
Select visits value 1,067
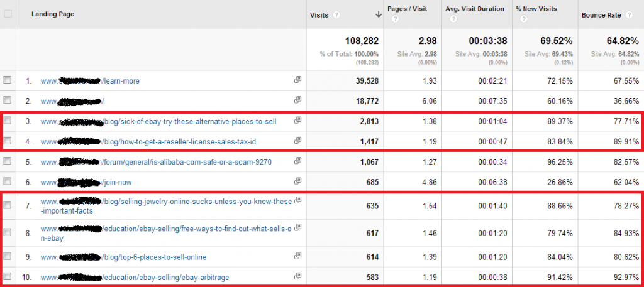(369, 162)
